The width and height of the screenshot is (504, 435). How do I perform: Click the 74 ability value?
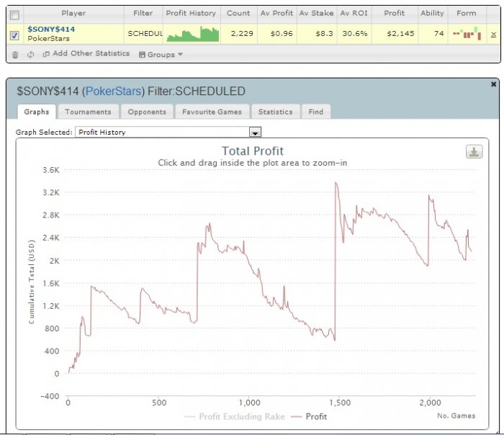(438, 33)
